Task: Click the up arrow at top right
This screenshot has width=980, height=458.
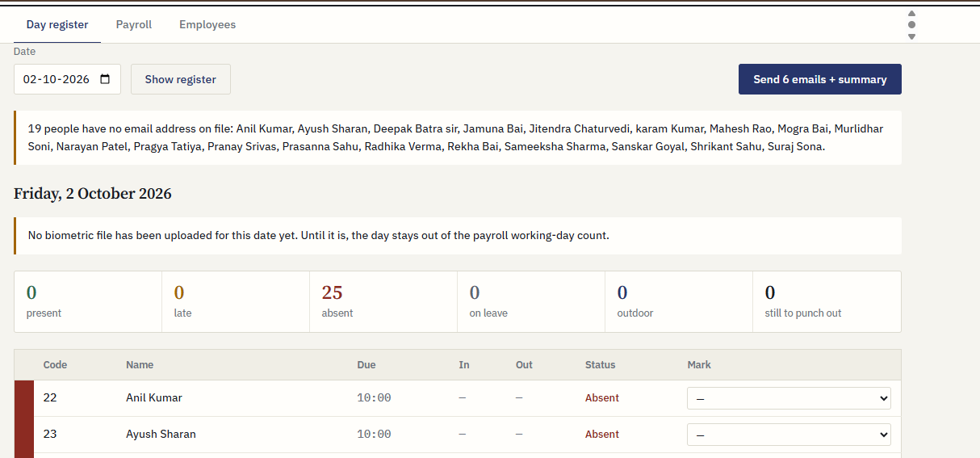Action: click(x=911, y=14)
